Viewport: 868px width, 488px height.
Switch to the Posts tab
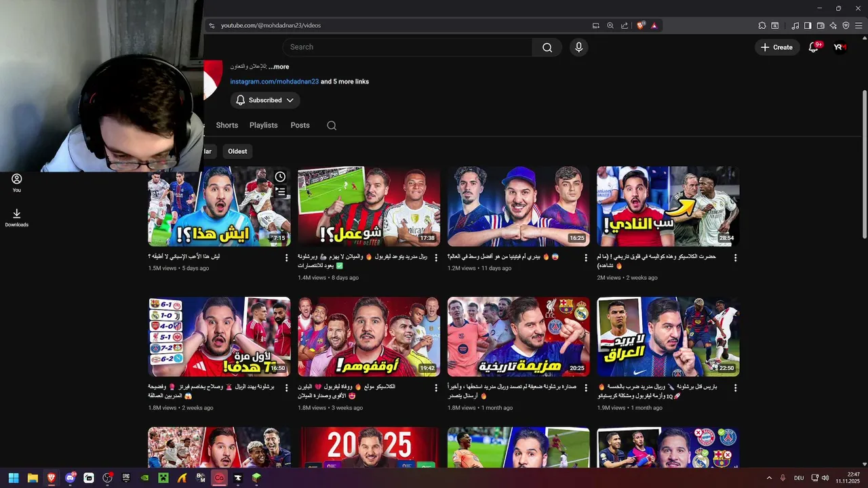click(300, 125)
